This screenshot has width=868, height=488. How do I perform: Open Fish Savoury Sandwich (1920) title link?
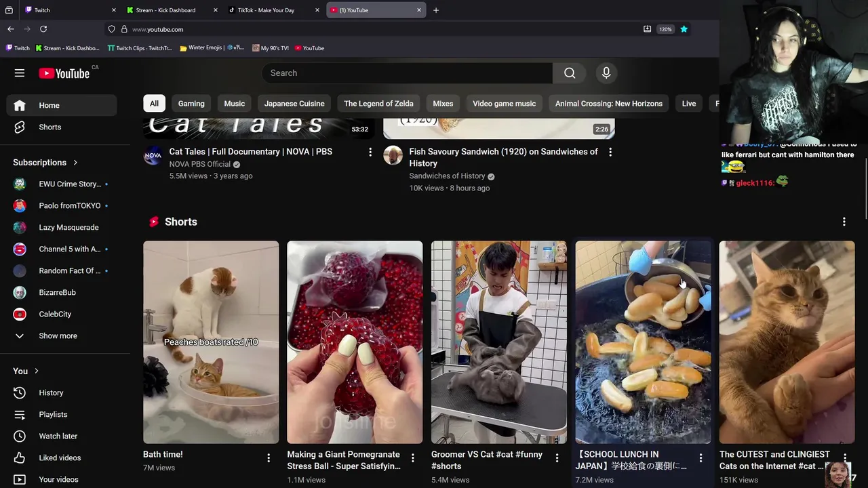pyautogui.click(x=503, y=157)
